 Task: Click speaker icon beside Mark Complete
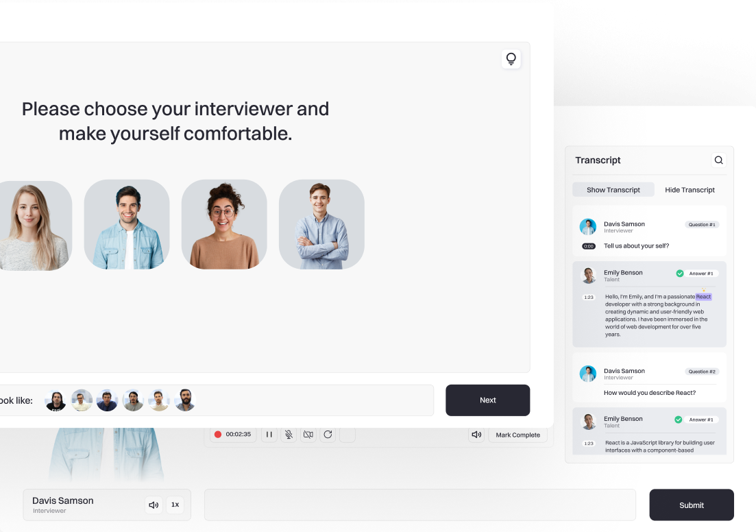tap(476, 435)
